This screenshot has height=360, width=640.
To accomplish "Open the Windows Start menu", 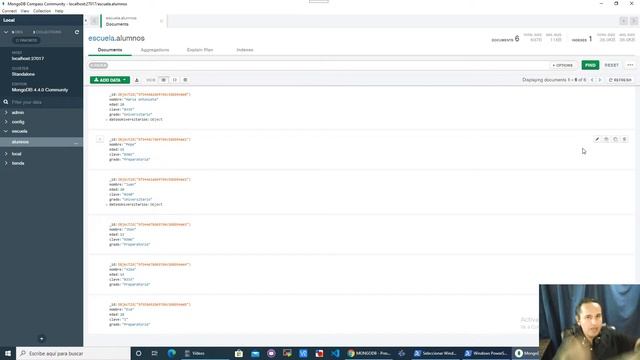I will tap(8, 353).
